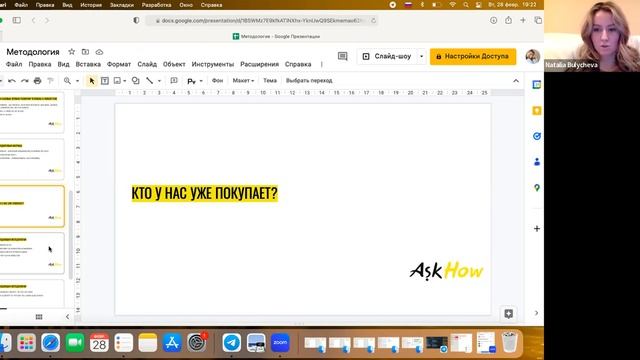Insert a text box
The width and height of the screenshot is (640, 360).
tap(105, 81)
